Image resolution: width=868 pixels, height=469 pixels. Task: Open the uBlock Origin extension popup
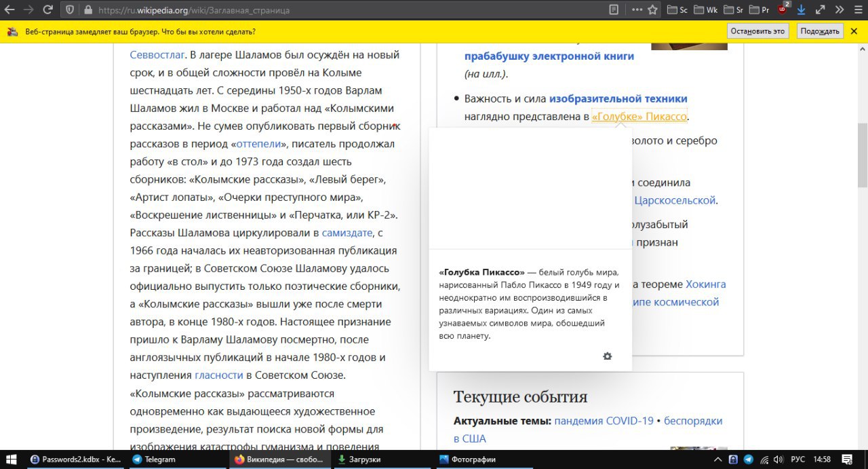point(783,9)
